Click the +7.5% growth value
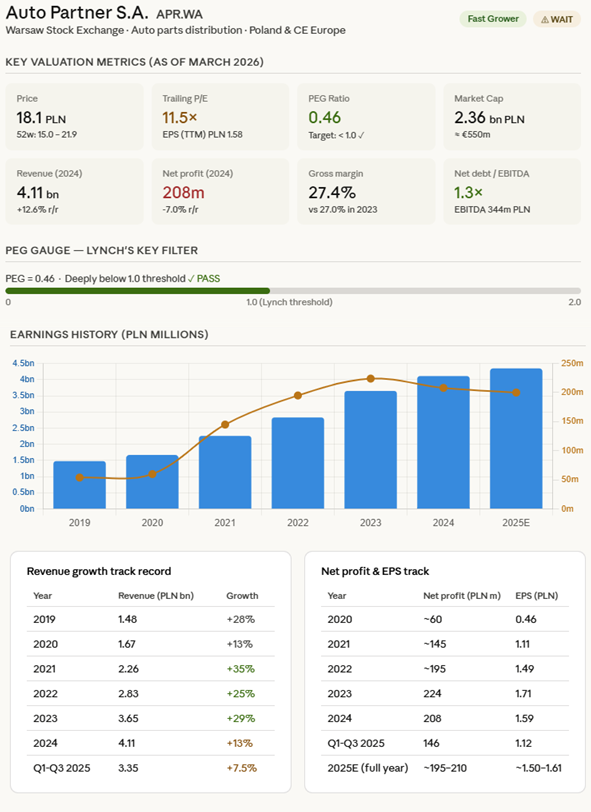 pyautogui.click(x=242, y=768)
